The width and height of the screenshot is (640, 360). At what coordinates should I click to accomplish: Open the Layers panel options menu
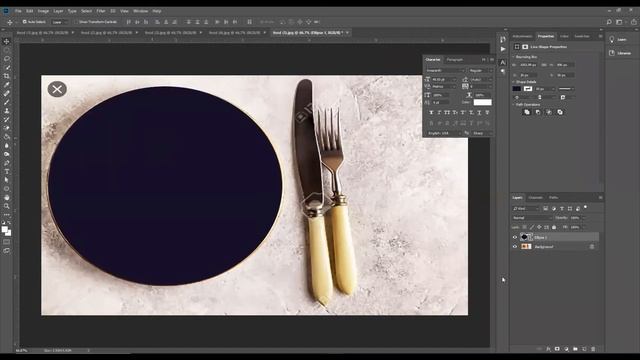(x=600, y=198)
